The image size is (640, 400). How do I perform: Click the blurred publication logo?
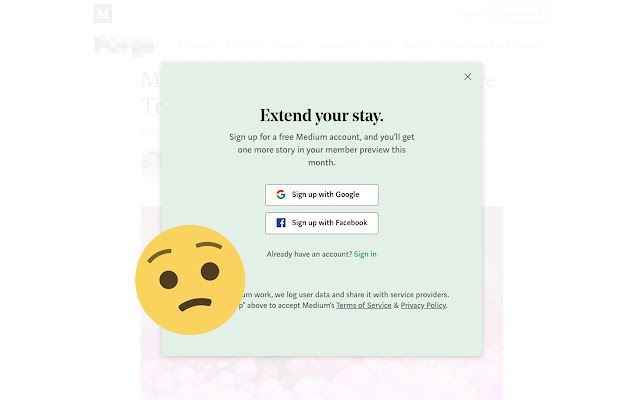point(126,46)
